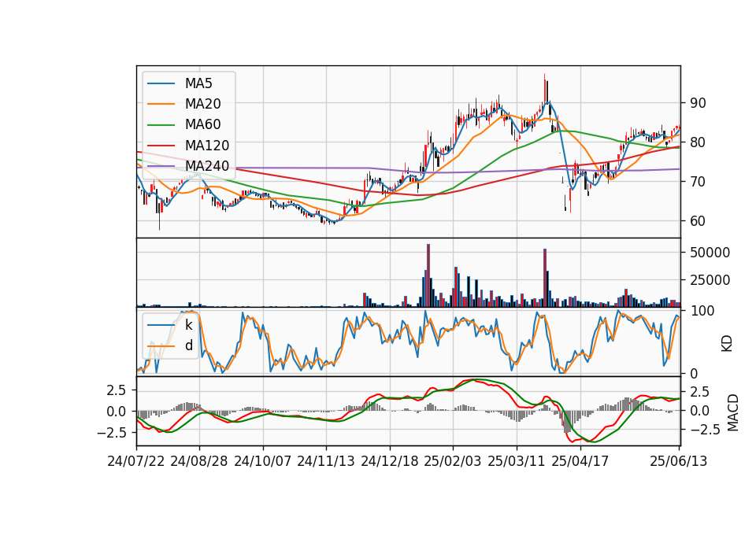The height and width of the screenshot is (543, 756).
Task: Click the d legend label in KD panel
Action: (188, 345)
